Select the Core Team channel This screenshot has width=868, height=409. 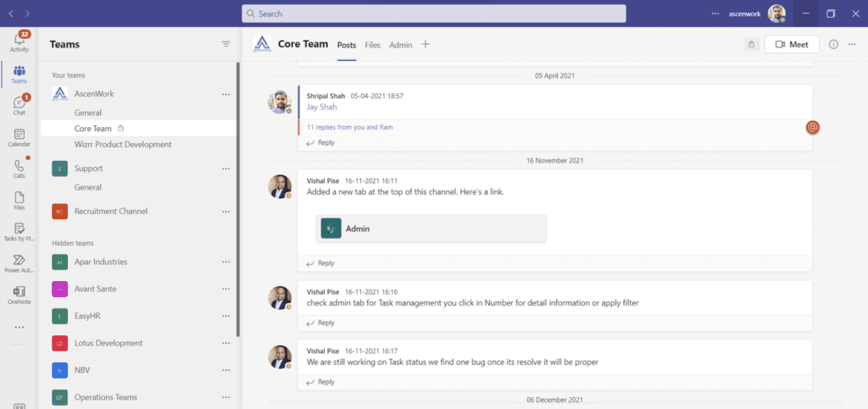pos(138,128)
